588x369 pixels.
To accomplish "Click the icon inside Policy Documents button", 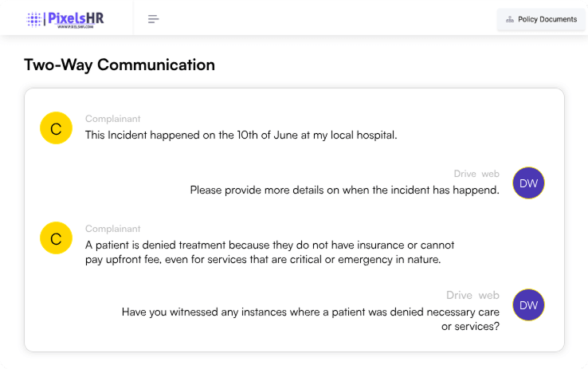I will 510,19.
